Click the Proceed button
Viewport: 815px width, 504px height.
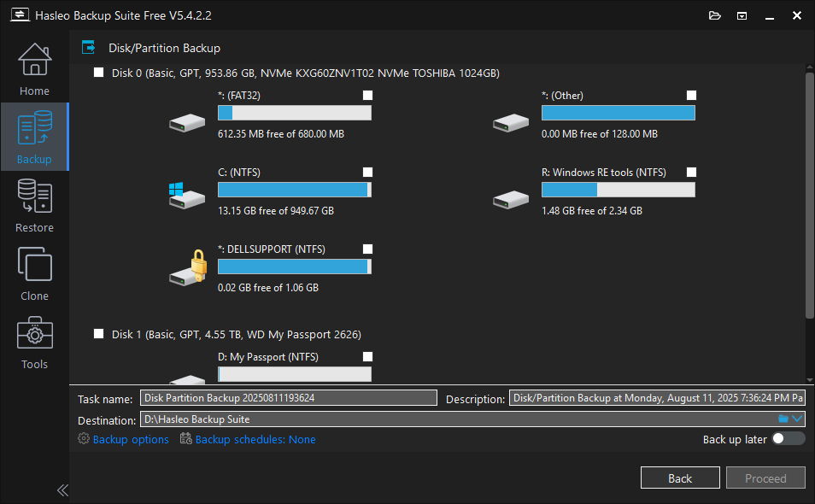point(765,478)
